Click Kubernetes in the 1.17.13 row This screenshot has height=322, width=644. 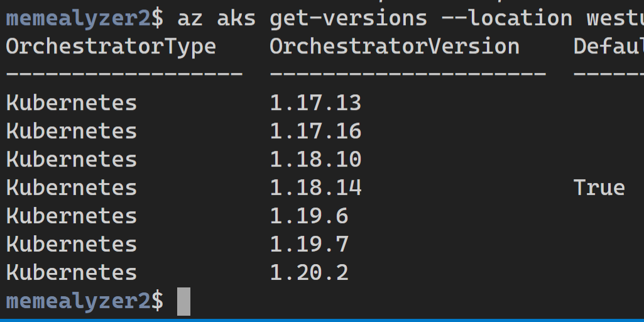[x=72, y=103]
